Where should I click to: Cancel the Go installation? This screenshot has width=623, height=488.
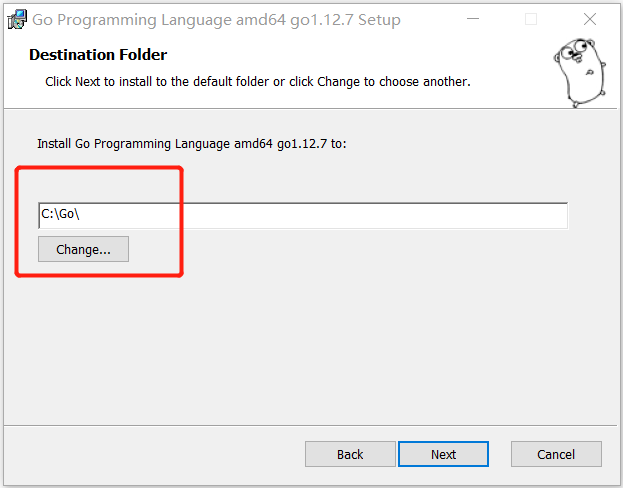[556, 454]
